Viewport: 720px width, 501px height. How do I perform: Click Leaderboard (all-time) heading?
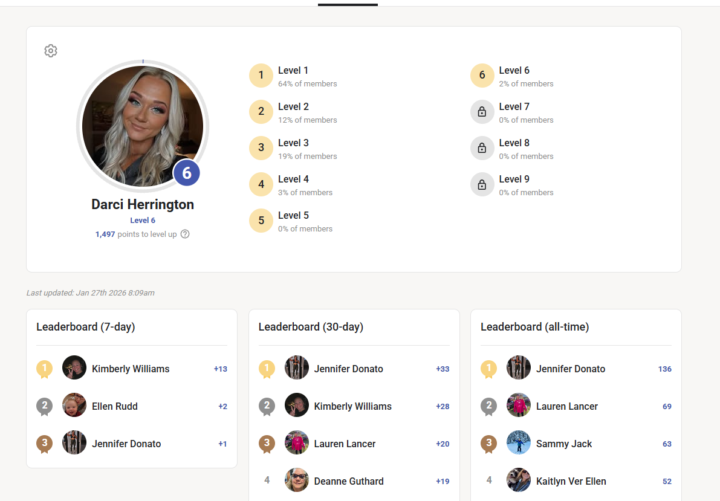[535, 327]
